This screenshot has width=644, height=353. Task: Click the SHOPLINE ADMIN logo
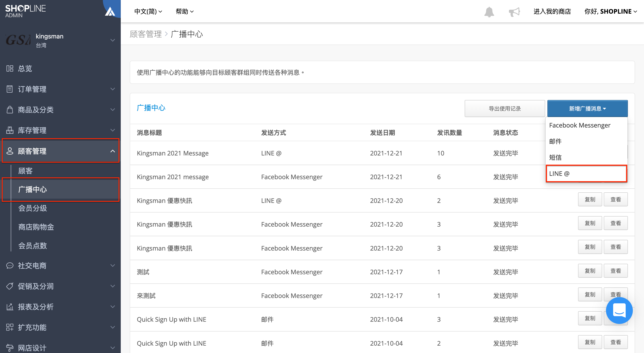[25, 11]
